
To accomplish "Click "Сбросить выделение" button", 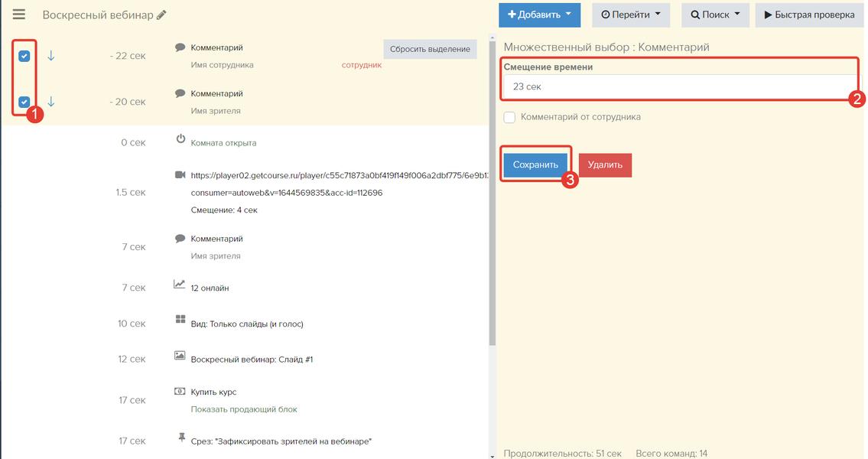I will click(430, 50).
